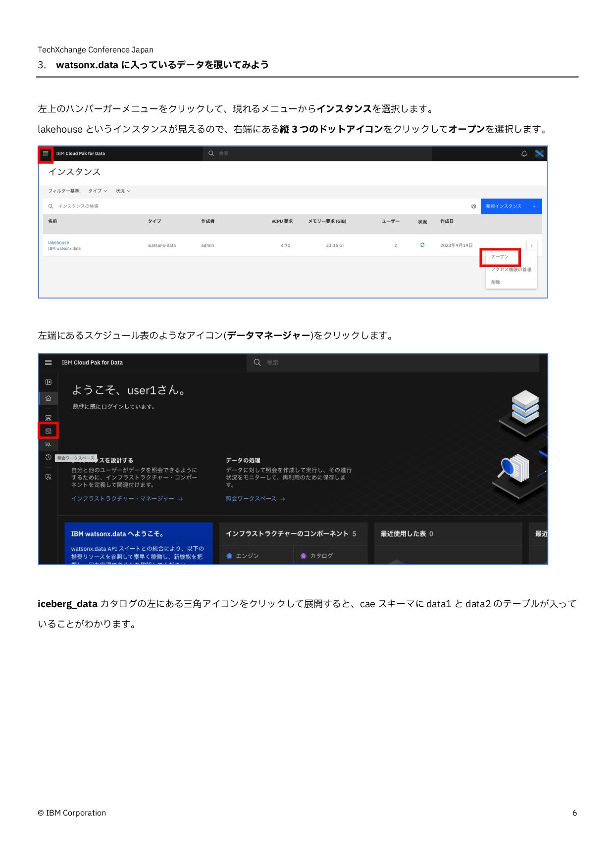Click エンジン legend item
Viewport: 614px width, 868px height.
(243, 556)
